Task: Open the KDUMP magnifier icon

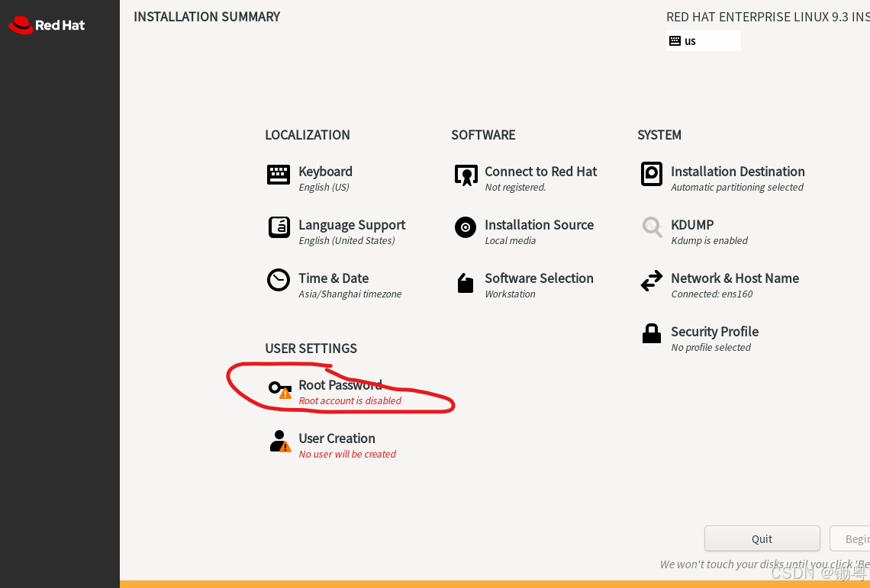Action: (x=652, y=227)
